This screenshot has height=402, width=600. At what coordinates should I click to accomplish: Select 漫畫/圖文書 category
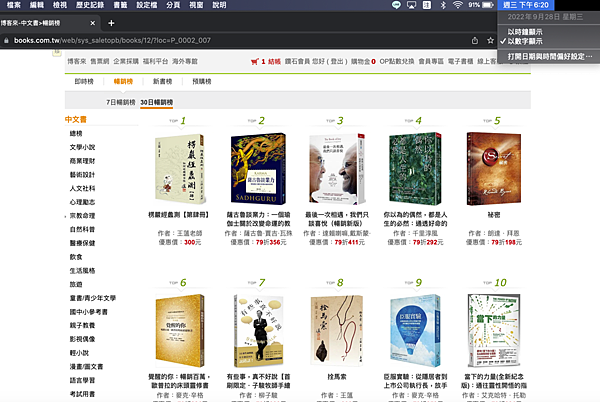(86, 366)
